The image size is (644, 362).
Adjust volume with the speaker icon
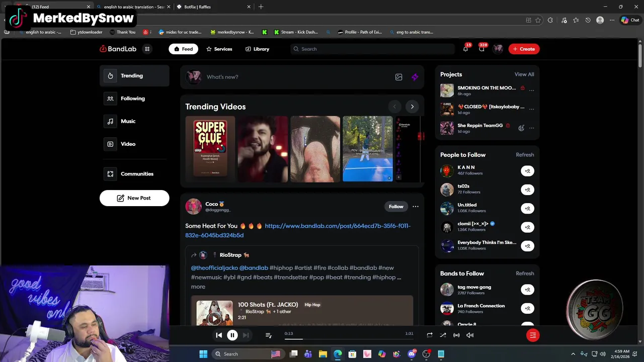(470, 335)
